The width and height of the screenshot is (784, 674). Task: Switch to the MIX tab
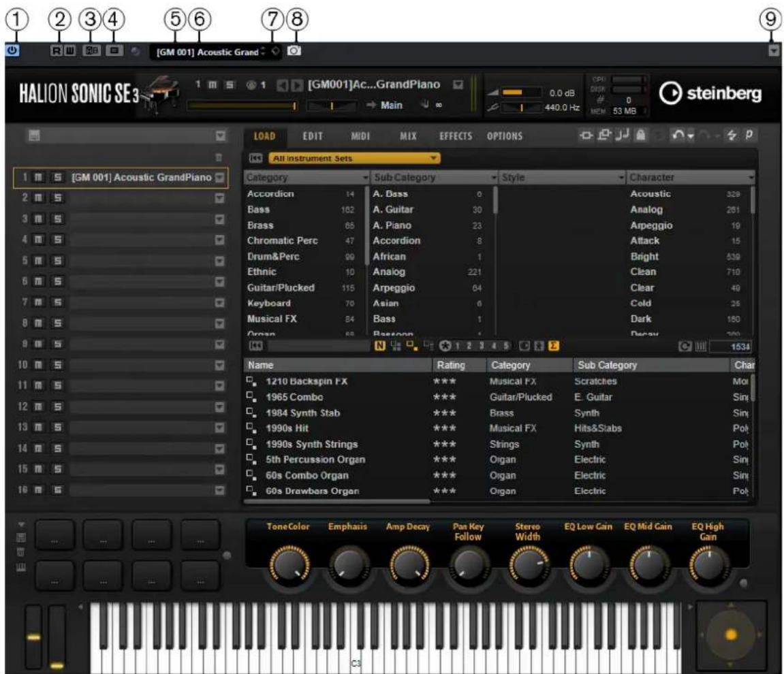[408, 136]
